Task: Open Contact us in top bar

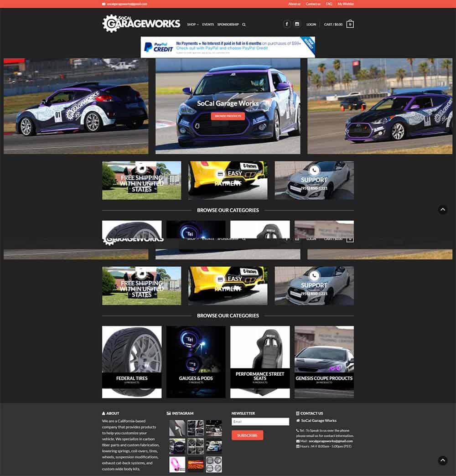Action: tap(313, 4)
